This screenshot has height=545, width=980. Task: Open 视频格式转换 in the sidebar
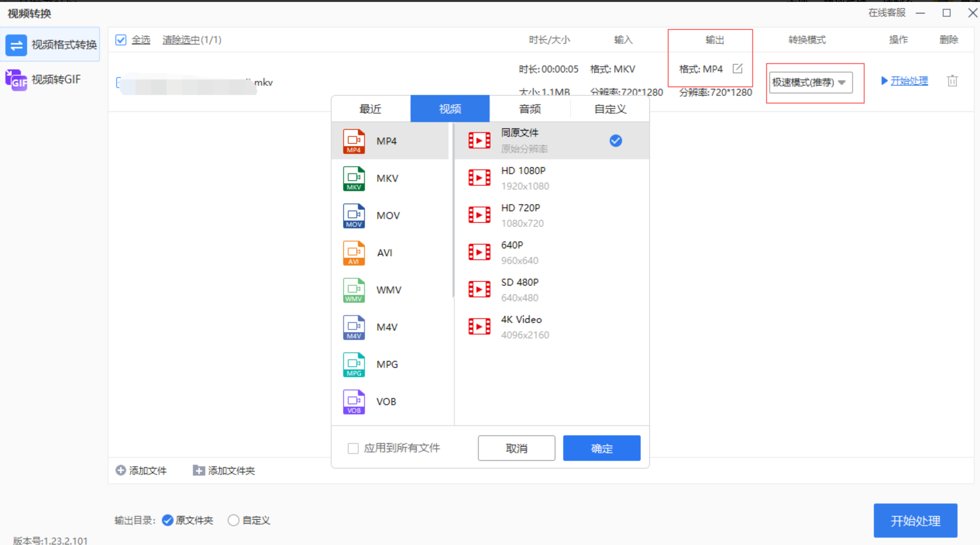50,45
